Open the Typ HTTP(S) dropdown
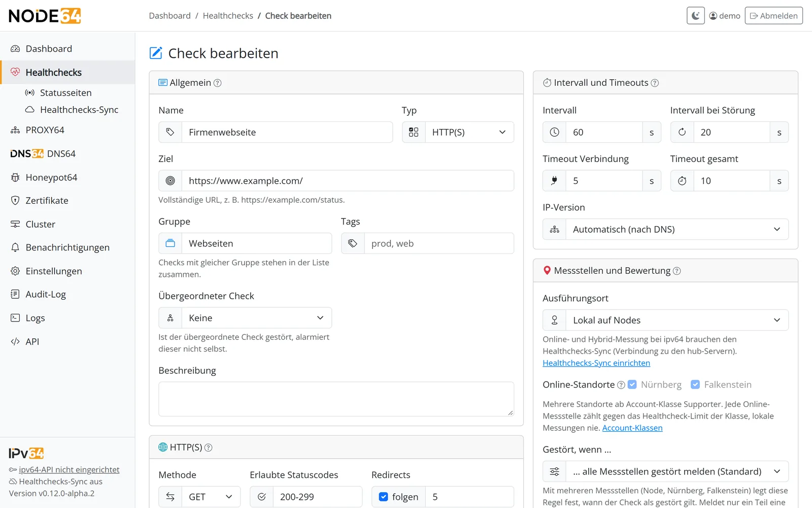This screenshot has width=812, height=508. [469, 132]
